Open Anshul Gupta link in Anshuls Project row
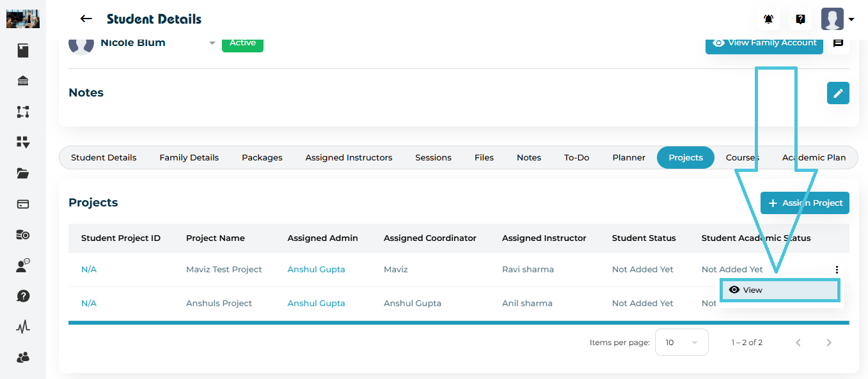Screen dimensions: 868x379 click(x=316, y=304)
